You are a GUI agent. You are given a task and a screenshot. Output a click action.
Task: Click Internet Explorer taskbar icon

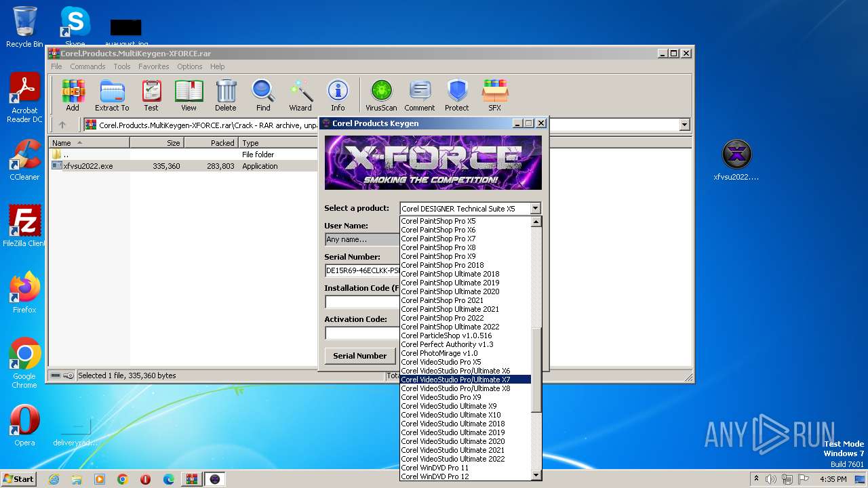(54, 479)
